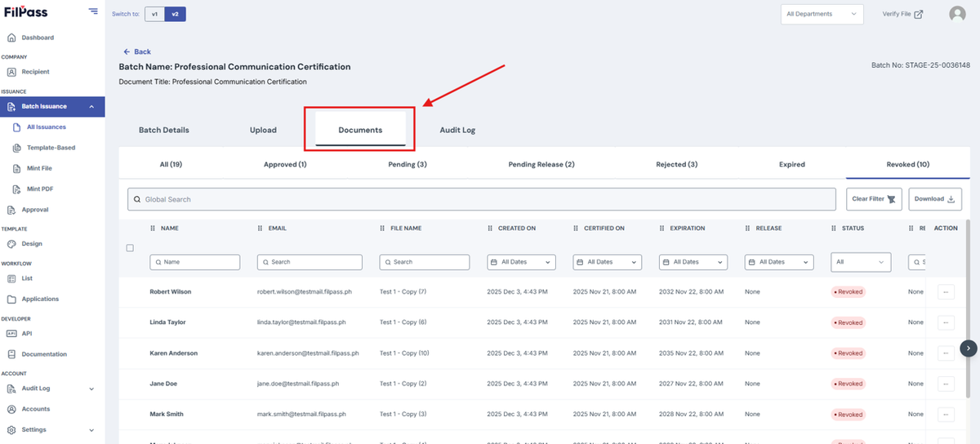The height and width of the screenshot is (444, 980).
Task: Click the drag handle beside STATUS column
Action: pyautogui.click(x=834, y=229)
